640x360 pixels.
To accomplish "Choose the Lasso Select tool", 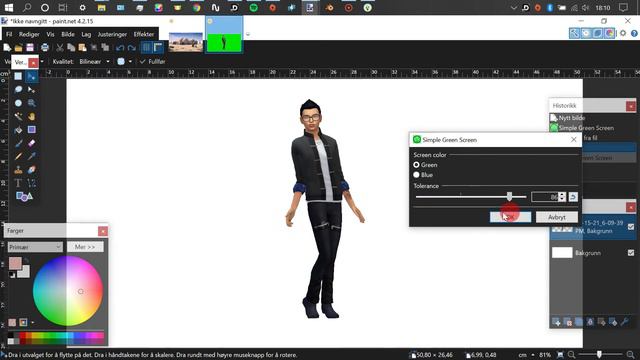I will 18,89.
